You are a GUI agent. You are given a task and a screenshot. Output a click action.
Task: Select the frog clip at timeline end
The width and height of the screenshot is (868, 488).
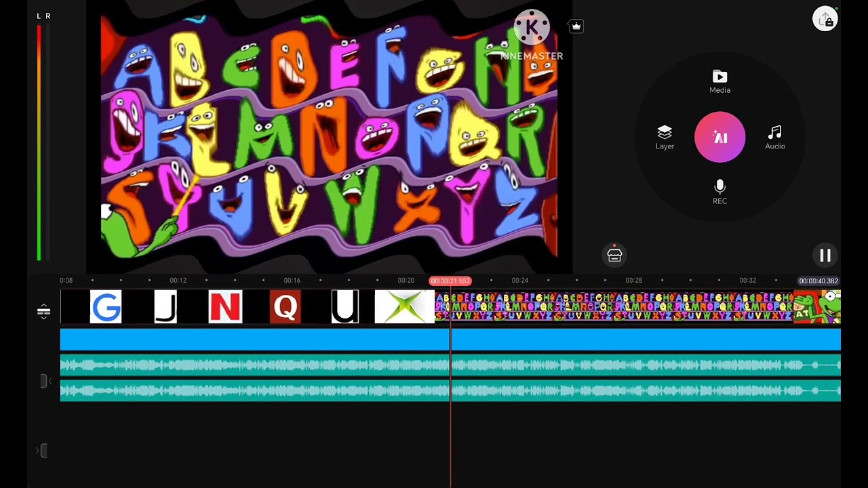817,306
